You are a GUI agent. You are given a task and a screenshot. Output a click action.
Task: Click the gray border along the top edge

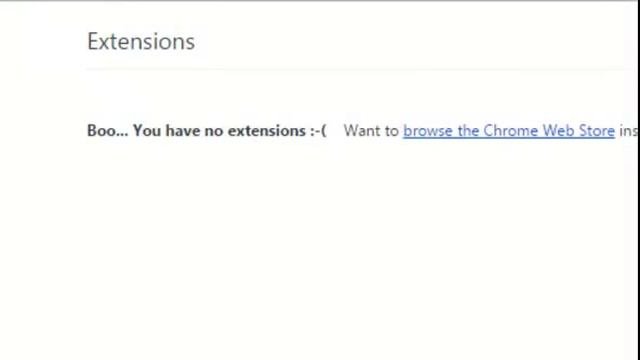click(318, 1)
